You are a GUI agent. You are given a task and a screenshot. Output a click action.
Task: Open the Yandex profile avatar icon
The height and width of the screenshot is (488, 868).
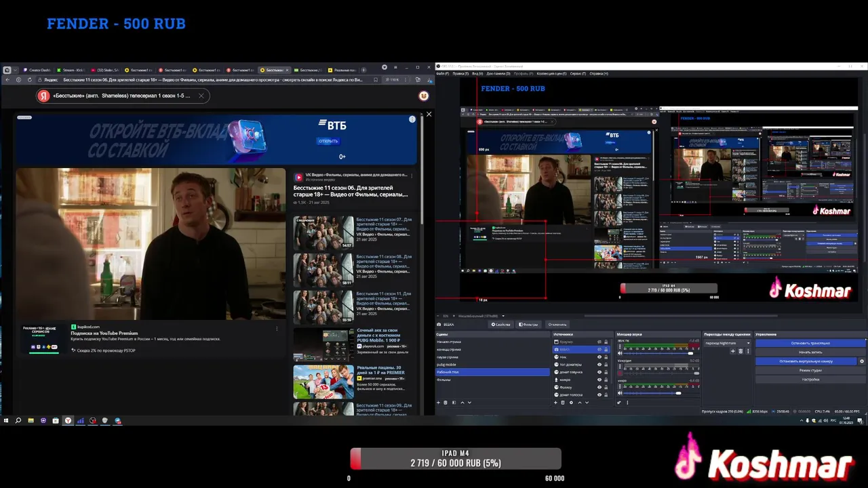tap(423, 96)
